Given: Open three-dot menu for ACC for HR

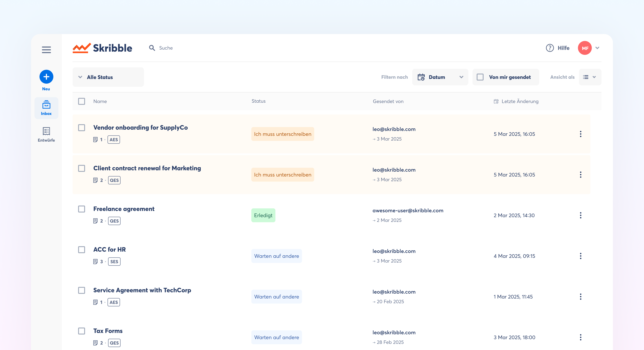Looking at the screenshot, I should point(580,256).
